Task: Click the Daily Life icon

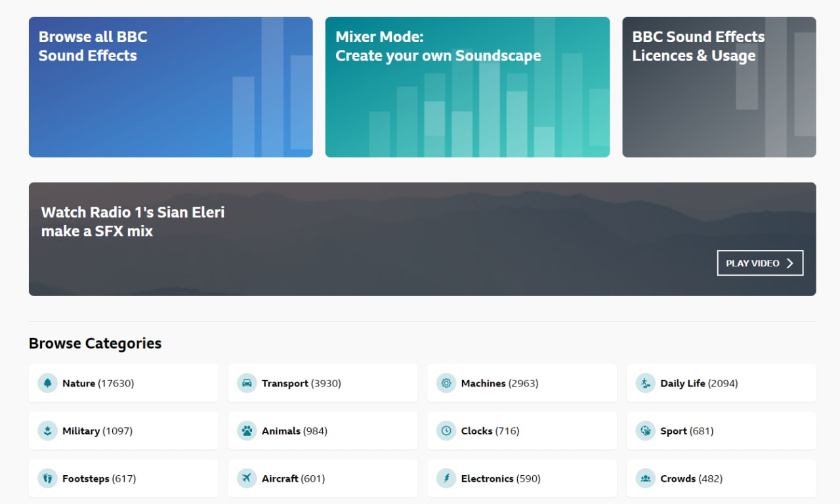Action: (x=646, y=383)
